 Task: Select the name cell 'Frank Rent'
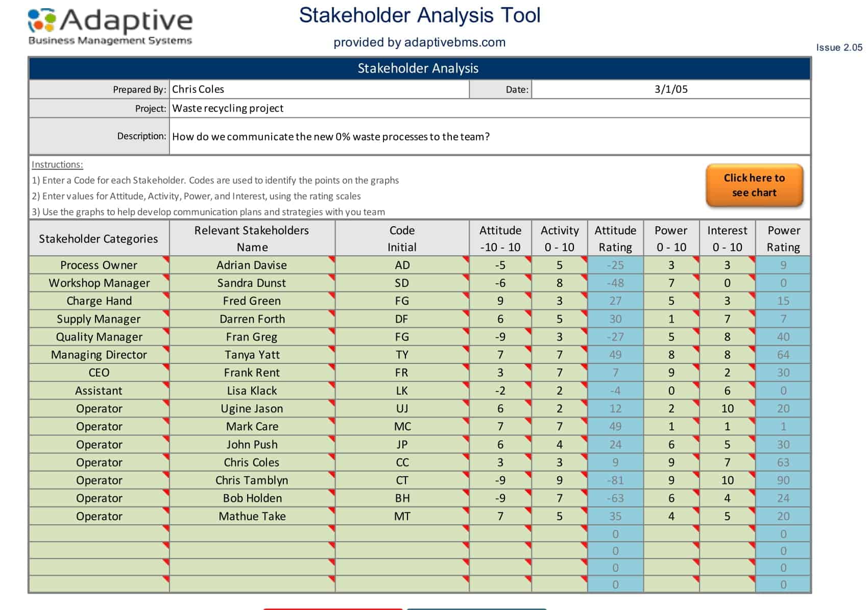[x=252, y=373]
